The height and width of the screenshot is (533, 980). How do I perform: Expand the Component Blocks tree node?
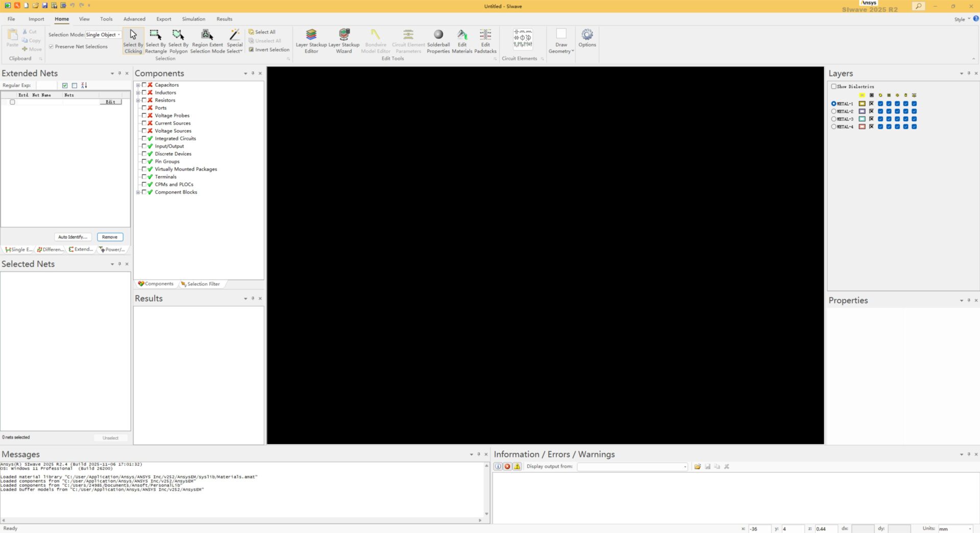coord(138,192)
